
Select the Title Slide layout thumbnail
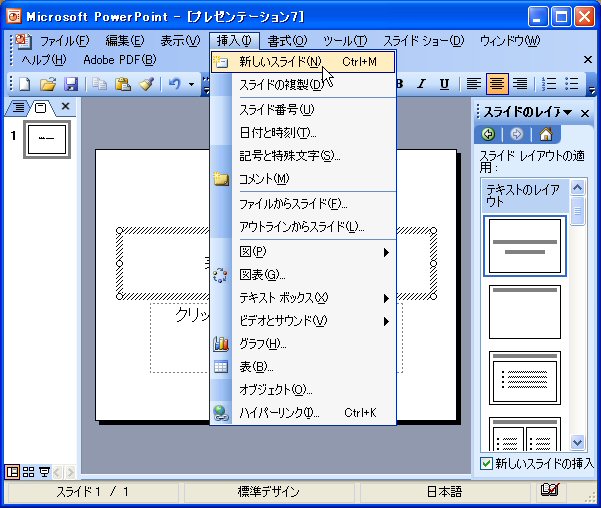[x=525, y=246]
